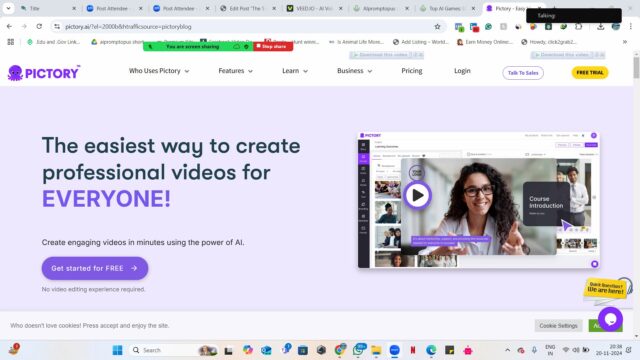The image size is (640, 360).
Task: Open WhatsApp from the taskbar
Action: (358, 350)
